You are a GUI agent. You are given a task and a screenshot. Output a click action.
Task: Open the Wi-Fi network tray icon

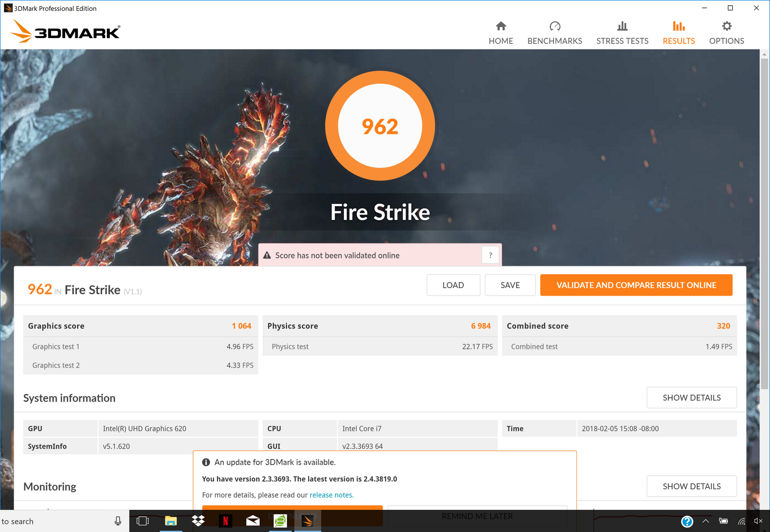pyautogui.click(x=741, y=521)
